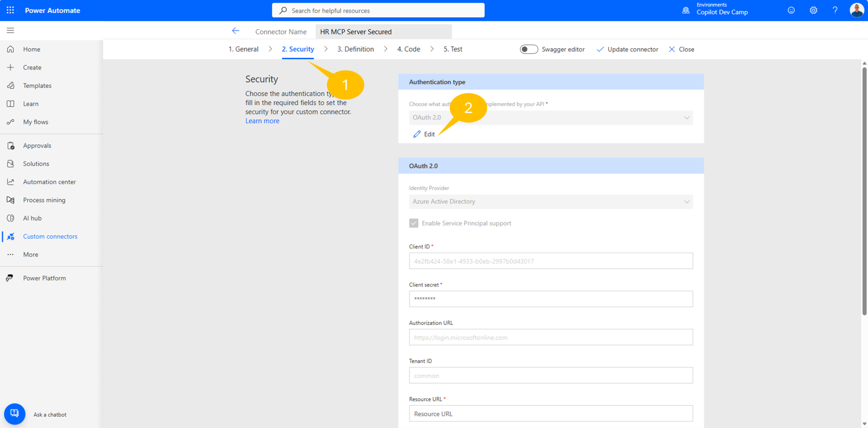Toggle the Swagger editor switch
Viewport: 868px width, 428px height.
[x=529, y=49]
